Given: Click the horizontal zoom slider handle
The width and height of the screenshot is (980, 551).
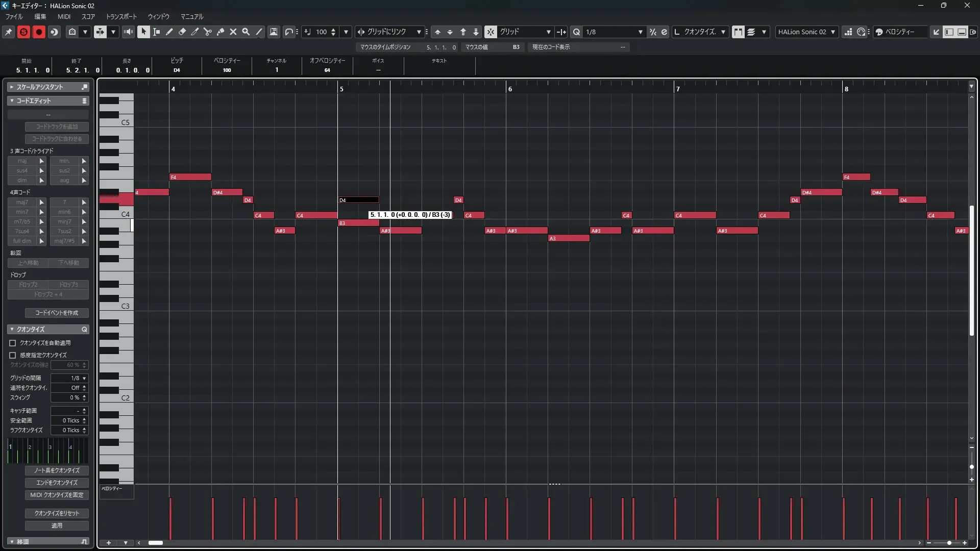Looking at the screenshot, I should 949,543.
